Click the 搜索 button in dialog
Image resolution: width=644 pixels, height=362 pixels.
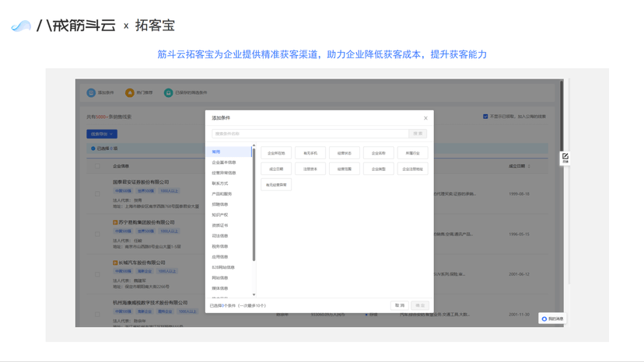pyautogui.click(x=418, y=134)
